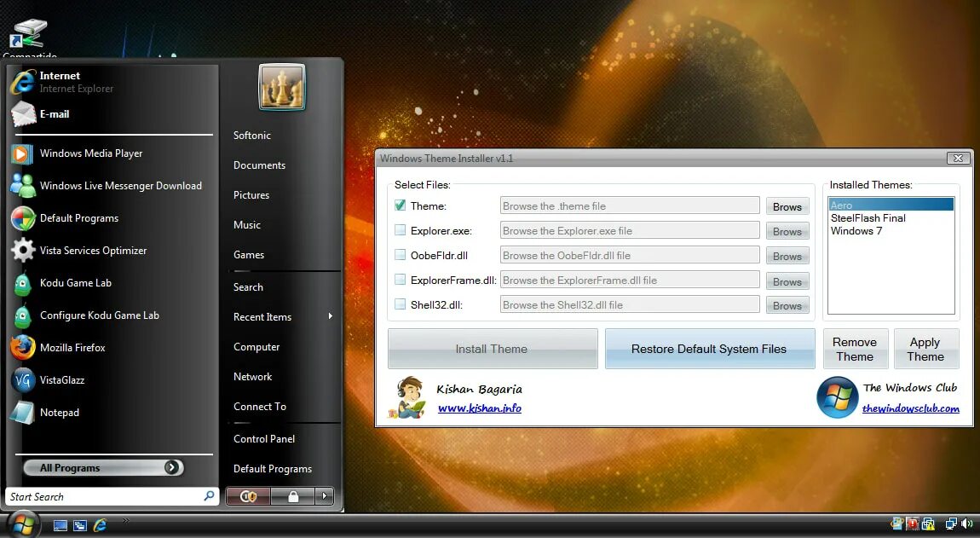Click Apply Theme button
Screen dimensions: 980x538
[x=925, y=349]
